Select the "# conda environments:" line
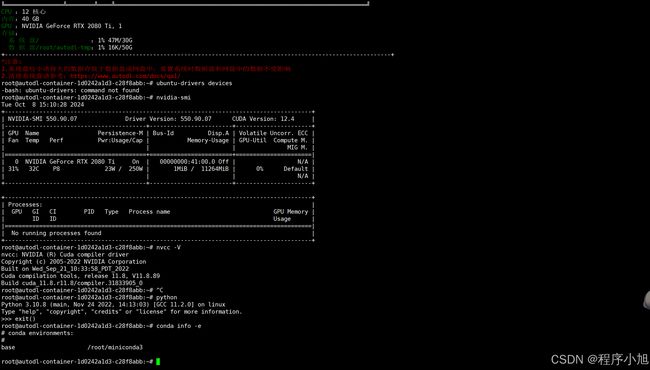Viewport: 650px width, 370px height. click(x=37, y=333)
